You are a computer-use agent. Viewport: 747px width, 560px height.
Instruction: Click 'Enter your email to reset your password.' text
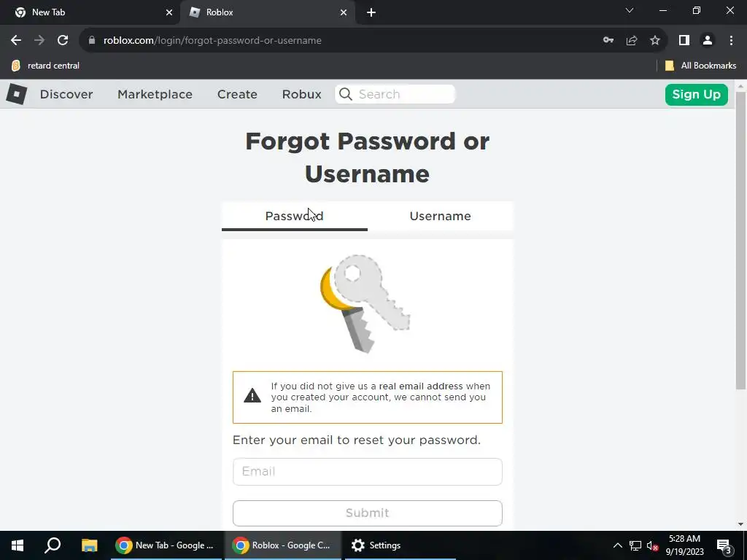point(356,440)
